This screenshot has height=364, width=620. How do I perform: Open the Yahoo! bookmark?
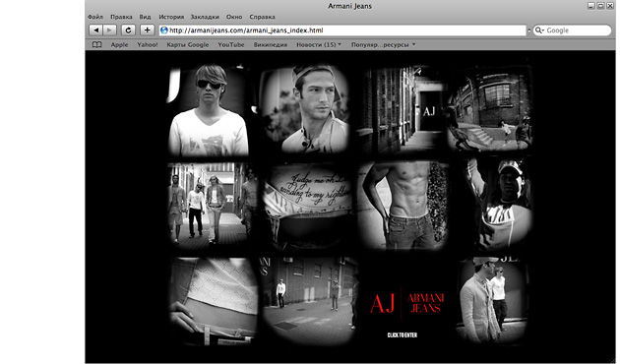tap(148, 44)
